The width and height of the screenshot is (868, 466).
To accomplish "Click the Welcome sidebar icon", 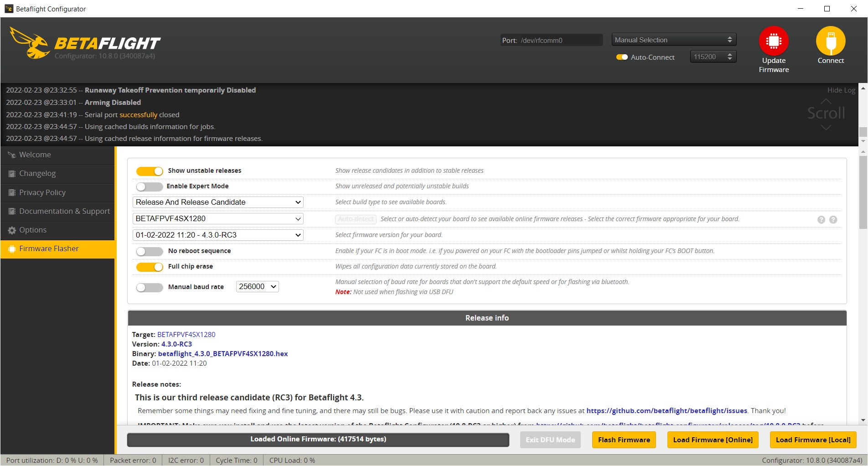I will pyautogui.click(x=12, y=155).
